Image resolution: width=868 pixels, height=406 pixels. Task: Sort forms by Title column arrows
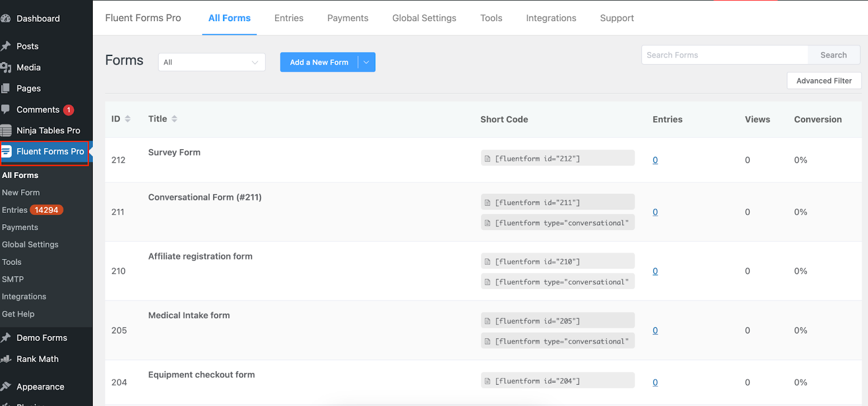pyautogui.click(x=175, y=119)
